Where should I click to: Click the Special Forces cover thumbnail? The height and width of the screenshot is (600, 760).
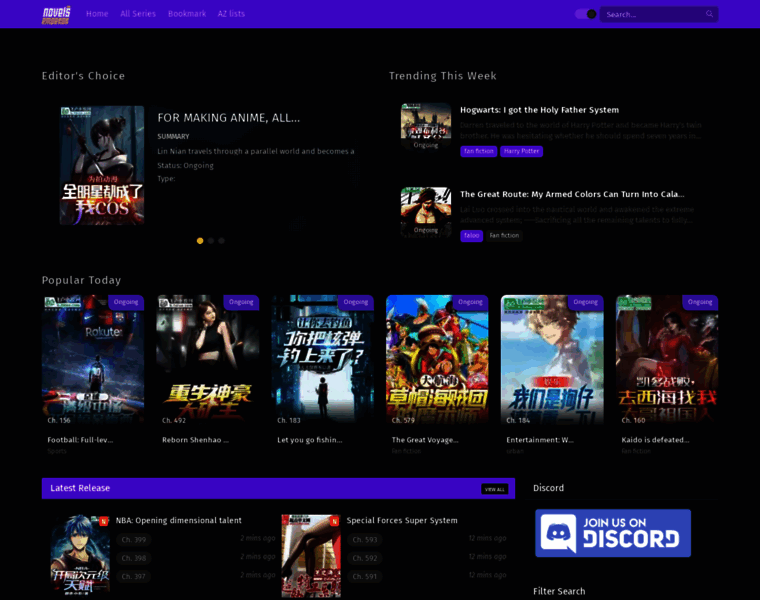coord(311,555)
